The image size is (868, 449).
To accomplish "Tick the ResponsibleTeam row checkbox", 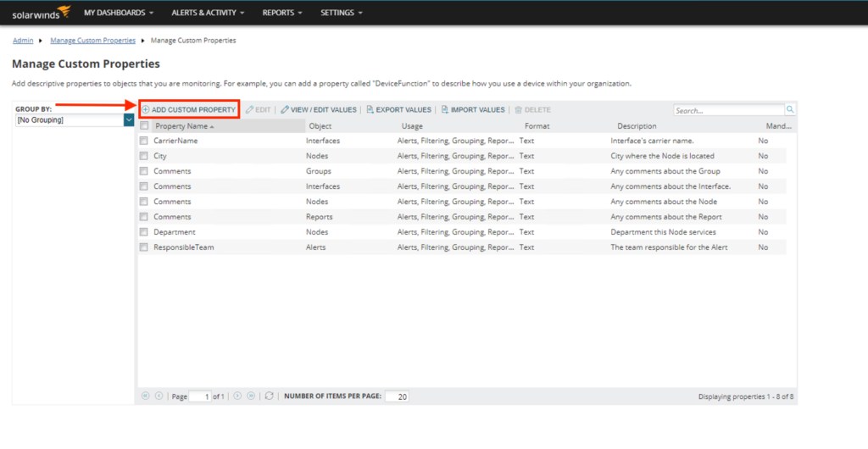I will click(x=144, y=247).
